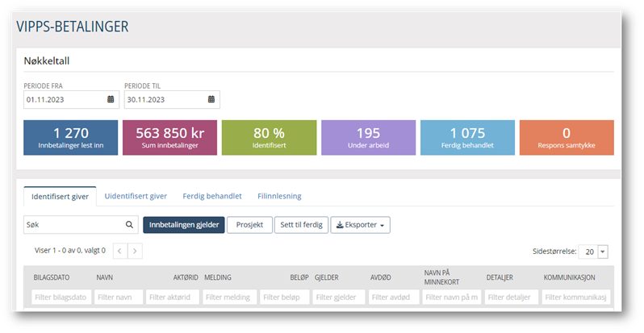The image size is (644, 333).
Task: Click the Filter bilagsdato field
Action: click(x=61, y=297)
